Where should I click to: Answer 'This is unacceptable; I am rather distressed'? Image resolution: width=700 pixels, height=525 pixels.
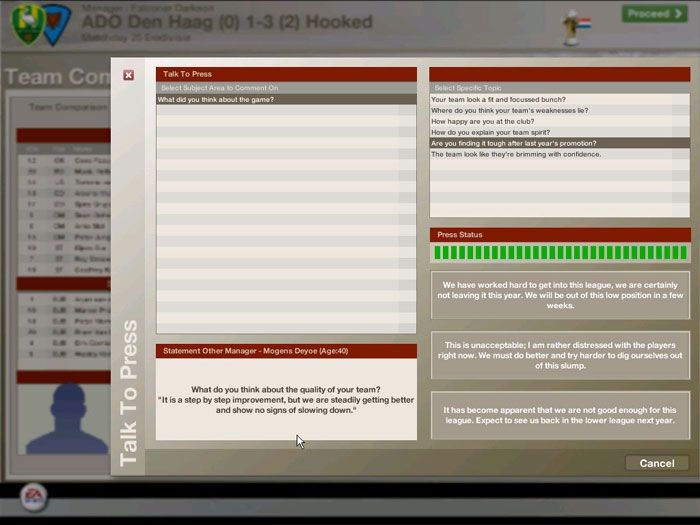click(x=560, y=355)
